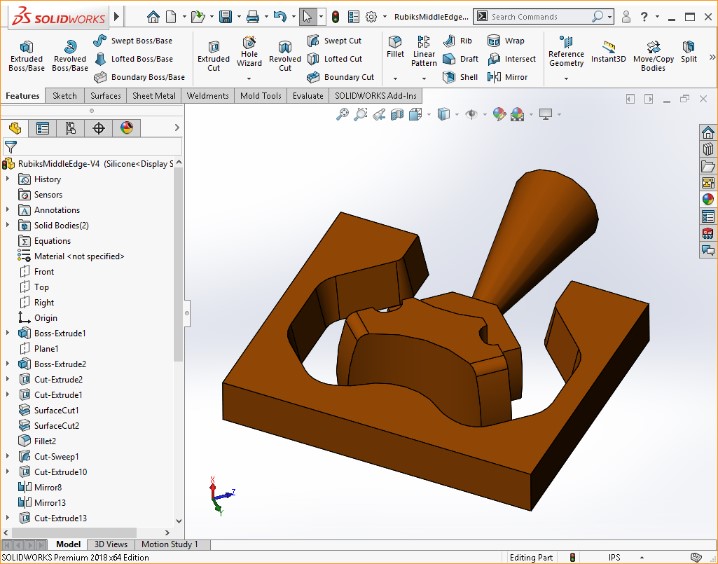
Task: Expand Cut-Extrude10 feature
Action: pos(7,472)
